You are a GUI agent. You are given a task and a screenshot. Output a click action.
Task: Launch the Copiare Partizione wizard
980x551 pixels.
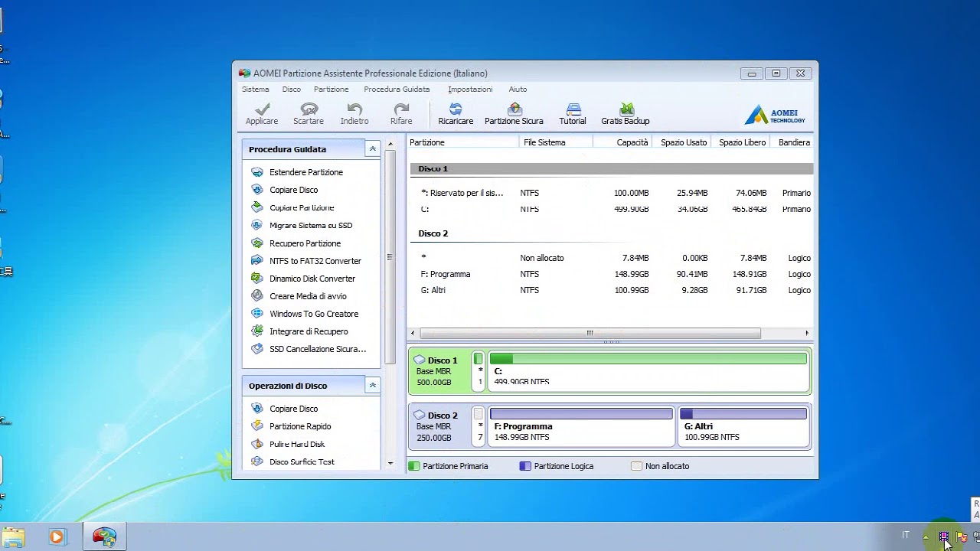pyautogui.click(x=302, y=207)
